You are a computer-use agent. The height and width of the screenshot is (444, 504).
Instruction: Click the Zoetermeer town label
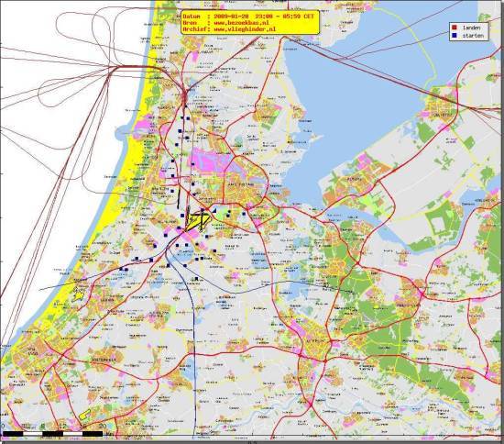click(103, 360)
